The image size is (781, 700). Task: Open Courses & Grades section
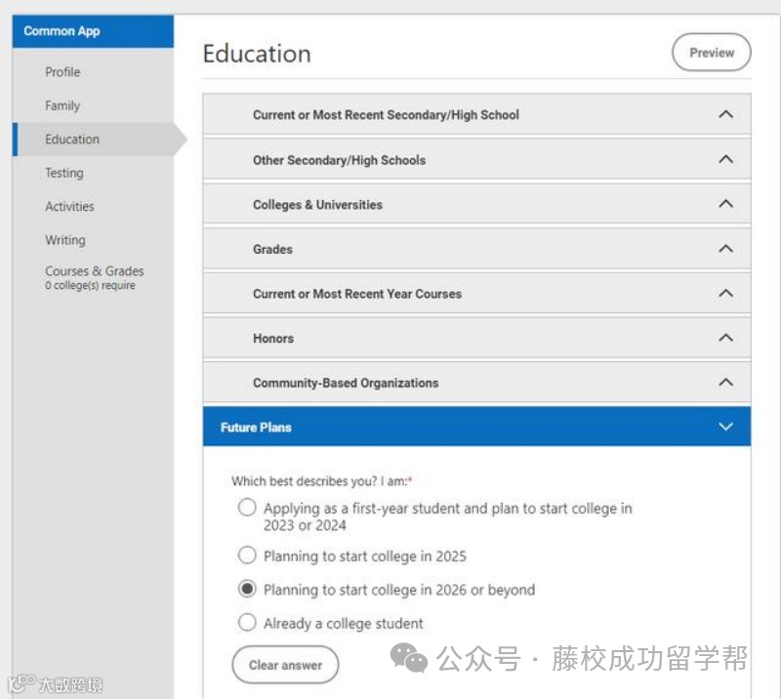(94, 271)
